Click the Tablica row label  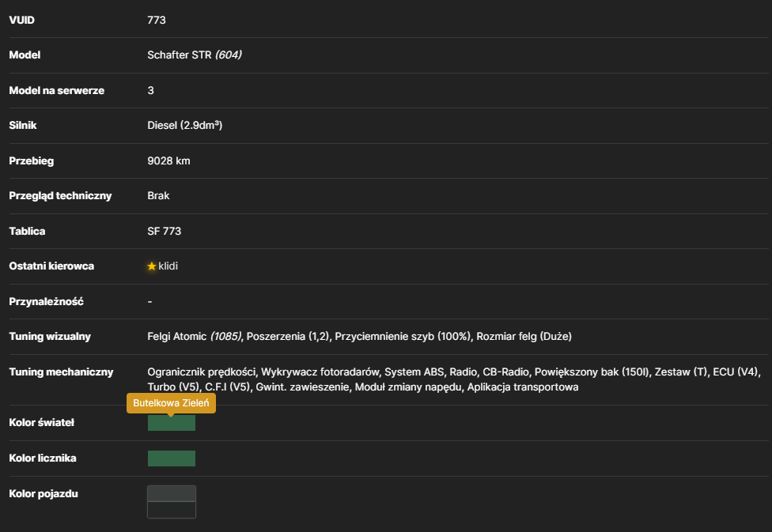[x=27, y=232]
